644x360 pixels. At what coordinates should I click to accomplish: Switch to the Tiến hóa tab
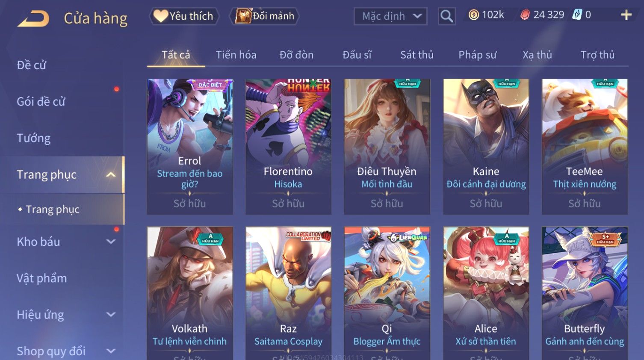coord(236,55)
